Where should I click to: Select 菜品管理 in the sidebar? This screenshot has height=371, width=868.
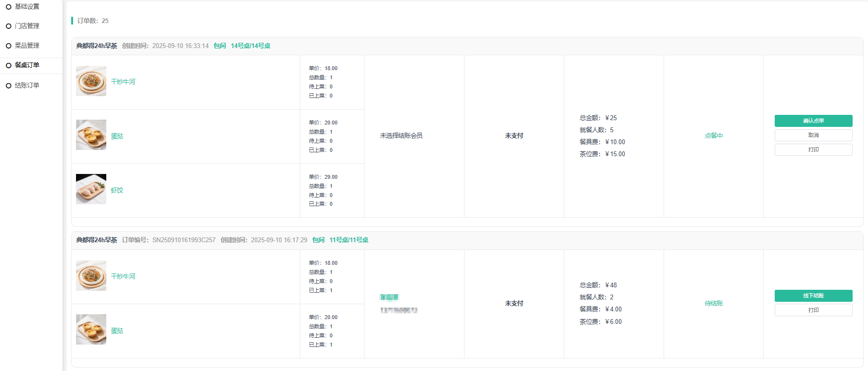27,46
